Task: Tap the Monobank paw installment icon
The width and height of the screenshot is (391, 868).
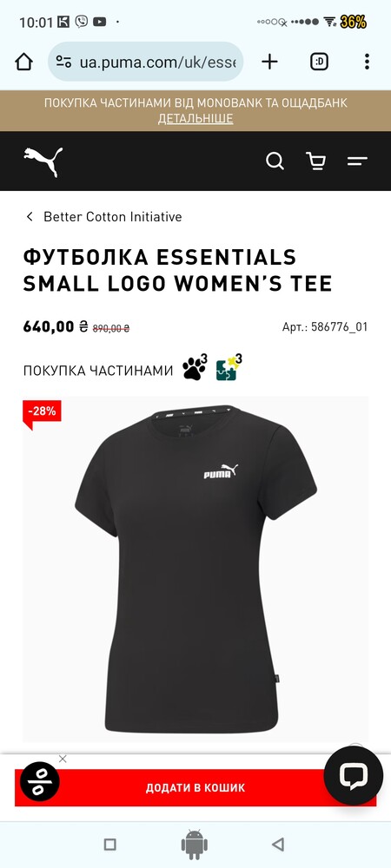Action: [195, 367]
